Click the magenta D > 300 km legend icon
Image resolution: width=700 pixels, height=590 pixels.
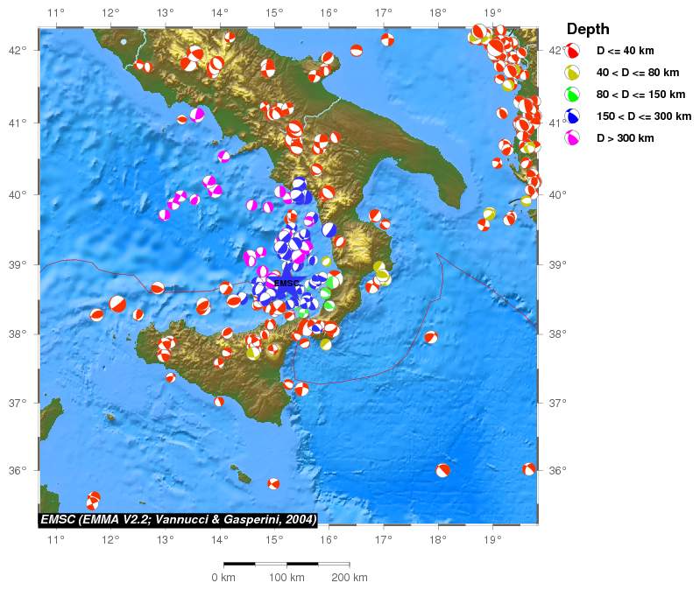coord(573,138)
